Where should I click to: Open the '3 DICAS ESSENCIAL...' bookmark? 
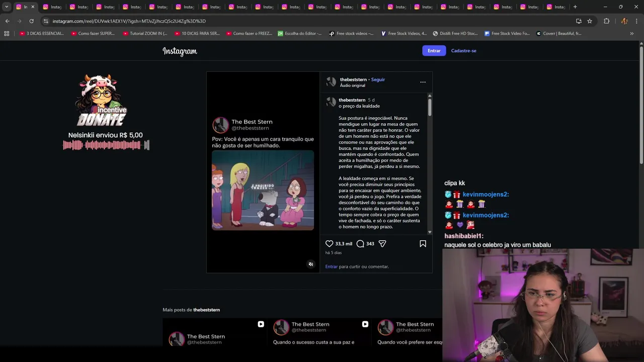click(42, 34)
